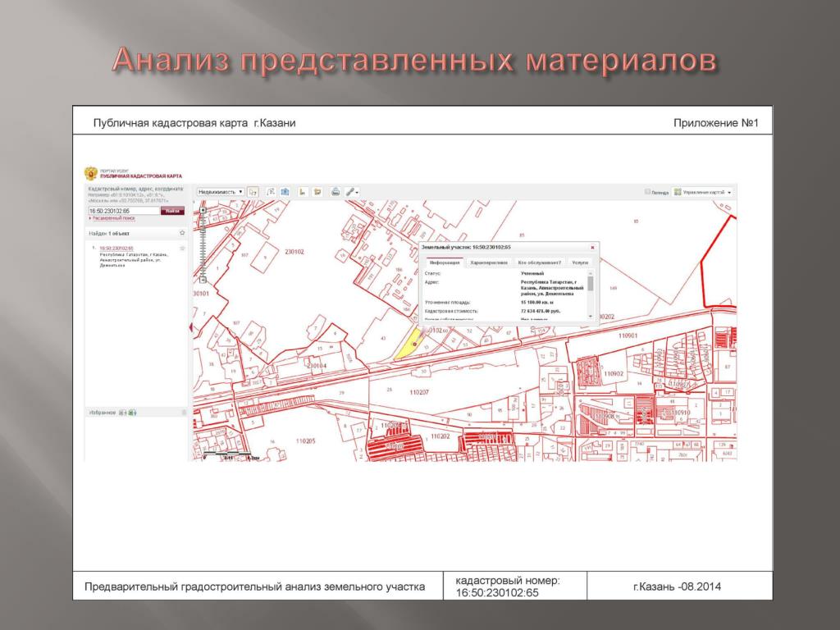
Task: Click the Найти search button
Action: 172,211
